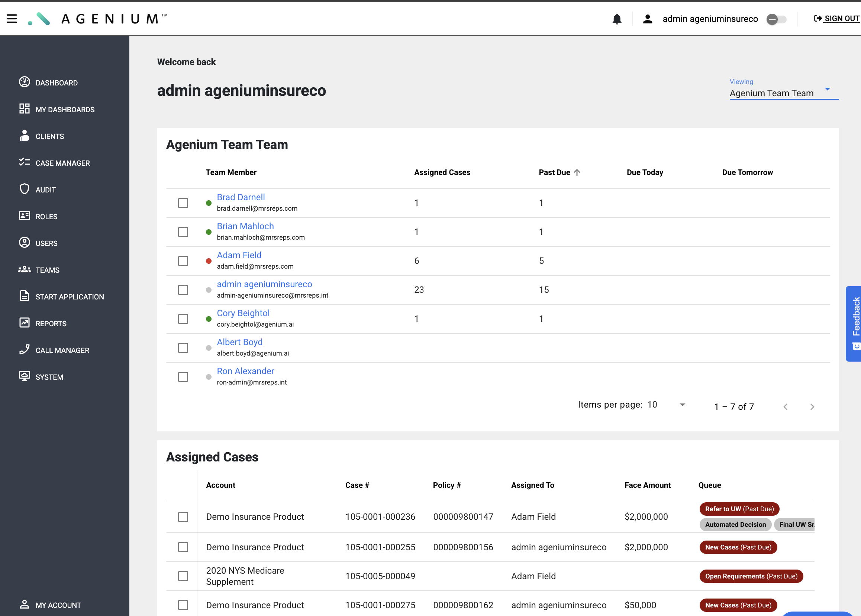Click the System monitor icon

pos(24,376)
